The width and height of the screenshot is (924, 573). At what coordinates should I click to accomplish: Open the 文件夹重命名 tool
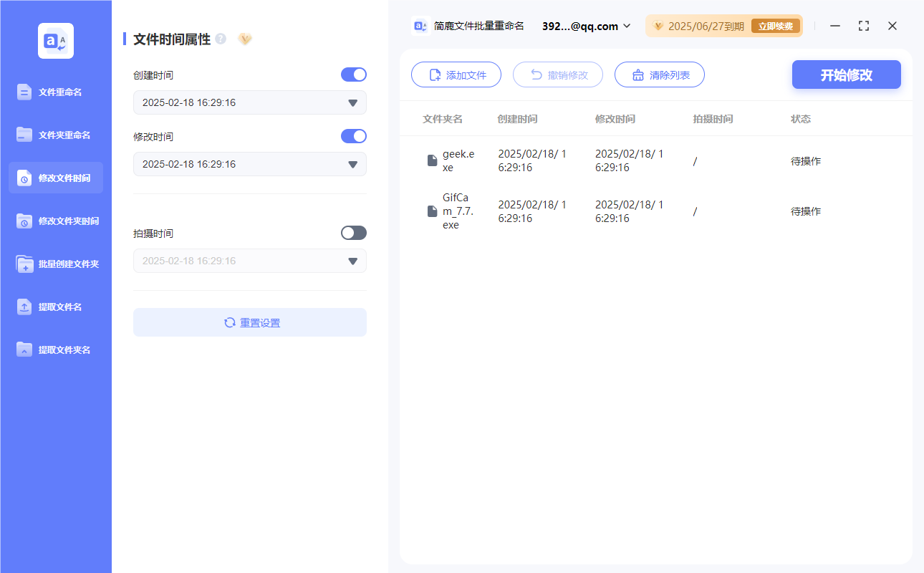point(56,135)
